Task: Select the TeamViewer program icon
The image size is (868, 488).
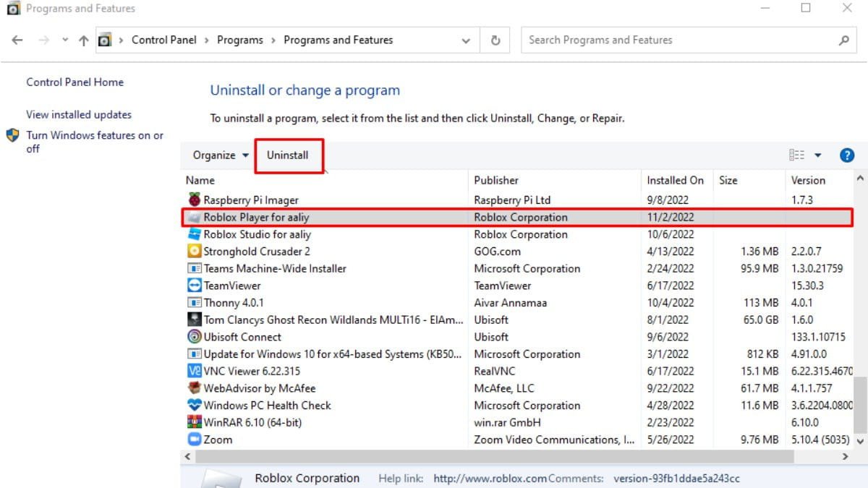Action: tap(194, 286)
